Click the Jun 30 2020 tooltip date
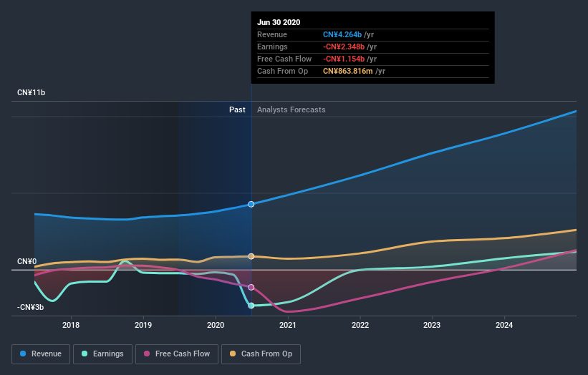The height and width of the screenshot is (375, 588). coord(279,22)
